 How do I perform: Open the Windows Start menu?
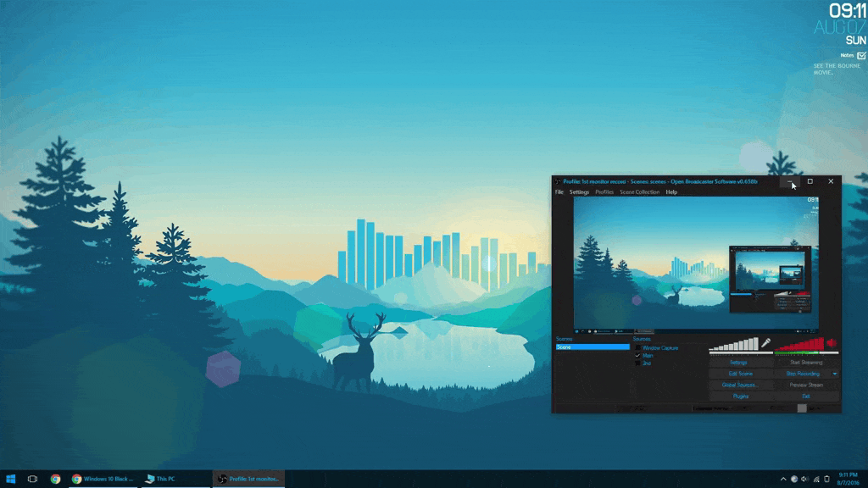tap(11, 479)
